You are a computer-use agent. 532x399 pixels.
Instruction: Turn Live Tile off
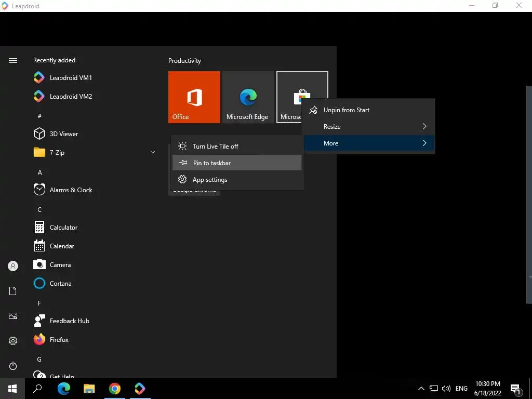[237, 146]
